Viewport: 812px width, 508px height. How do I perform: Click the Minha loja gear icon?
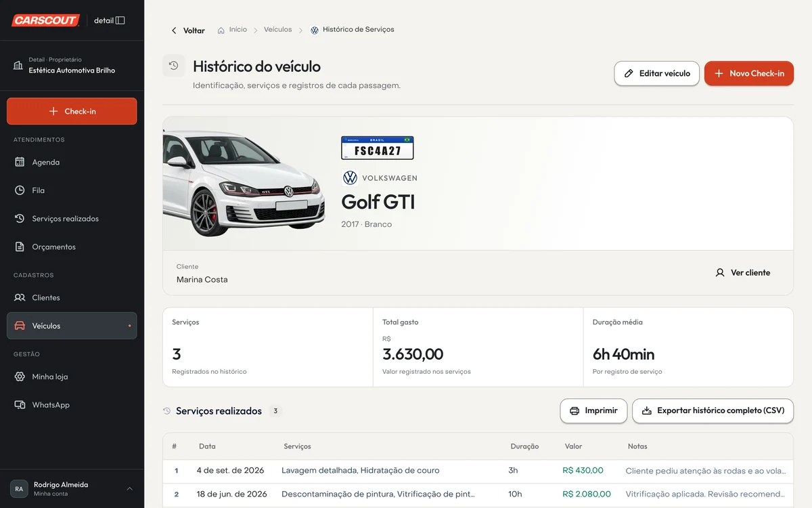tap(20, 377)
